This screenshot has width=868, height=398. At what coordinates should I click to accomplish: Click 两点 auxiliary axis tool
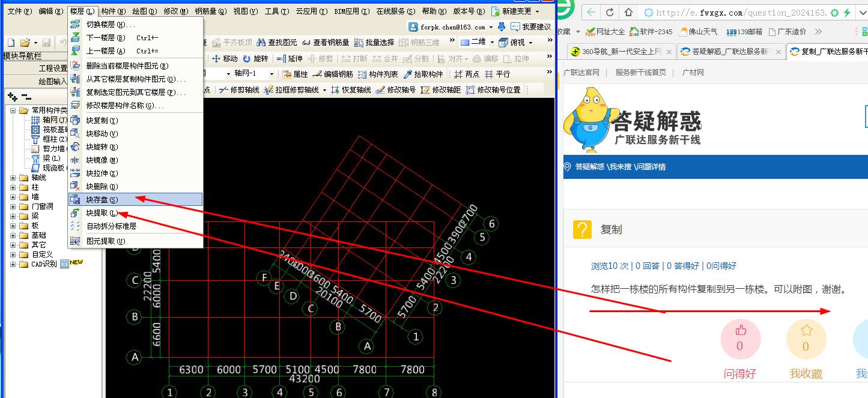click(467, 74)
